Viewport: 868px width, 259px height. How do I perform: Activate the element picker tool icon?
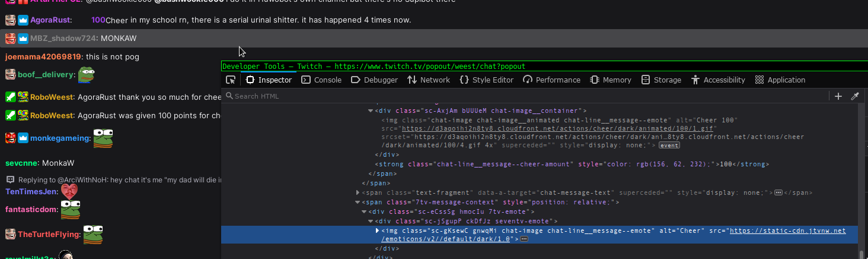[231, 80]
